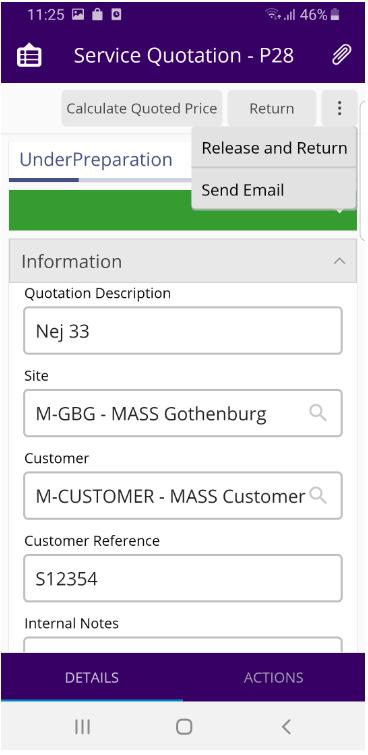
Task: Choose Send Email from dropdown menu
Action: (x=274, y=190)
